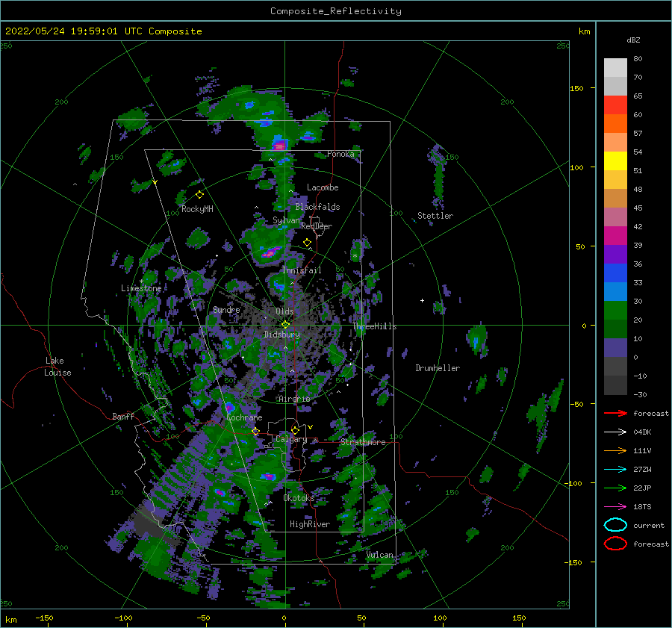Click the Lake Louise label on map

pos(57,367)
